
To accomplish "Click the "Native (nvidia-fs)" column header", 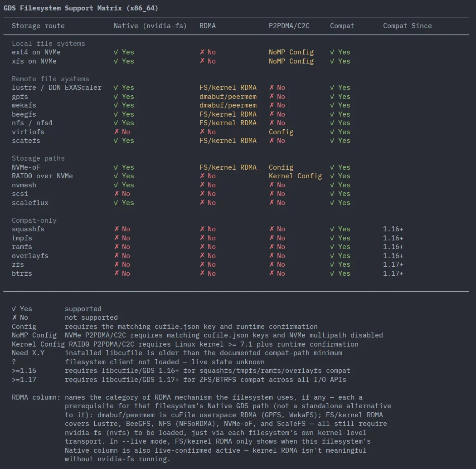I will pyautogui.click(x=150, y=26).
